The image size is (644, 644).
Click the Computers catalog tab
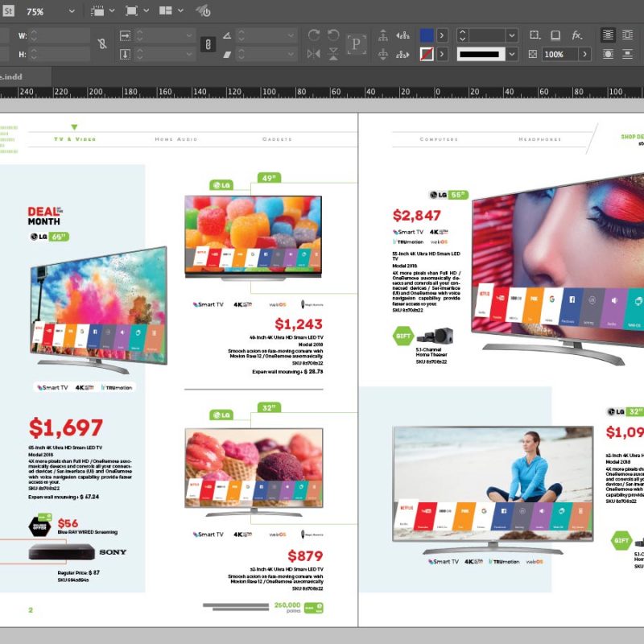click(x=439, y=139)
